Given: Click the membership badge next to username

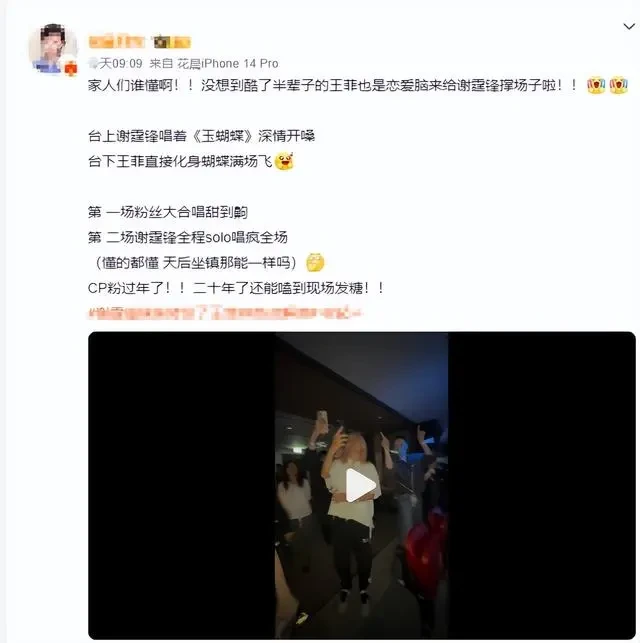Looking at the screenshot, I should 172,42.
